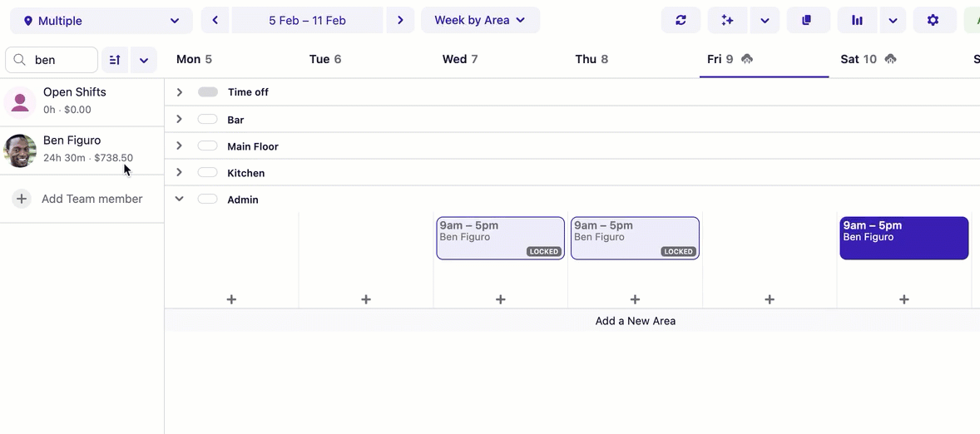This screenshot has height=434, width=980.
Task: Click Open Shifts 0h · $0.00 total
Action: pyautogui.click(x=67, y=110)
